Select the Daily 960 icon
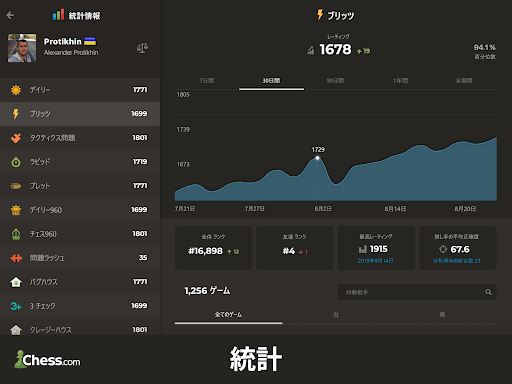Viewport: 512px width, 384px height. tap(16, 210)
